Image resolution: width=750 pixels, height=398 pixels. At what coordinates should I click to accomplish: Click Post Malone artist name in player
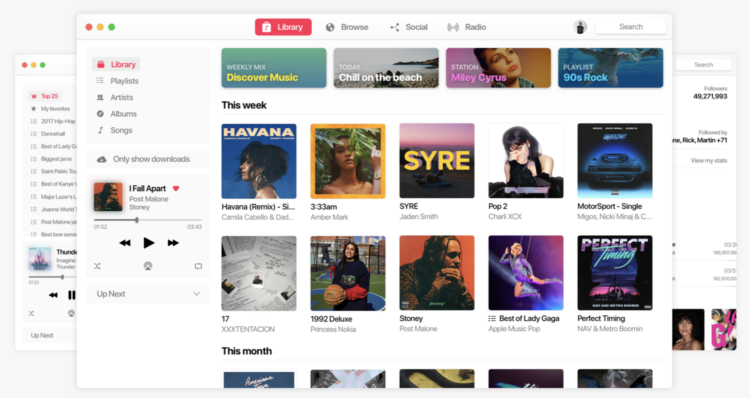coord(149,199)
